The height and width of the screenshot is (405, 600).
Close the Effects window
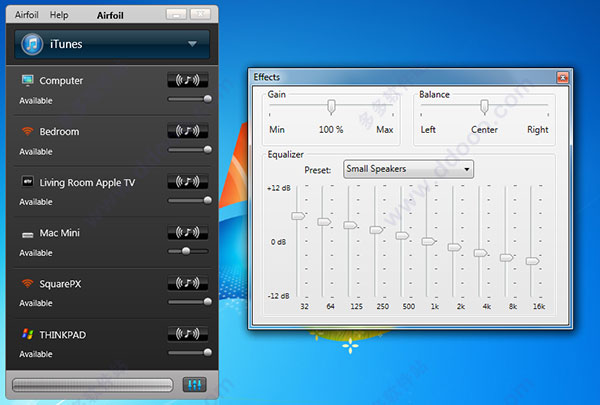562,77
